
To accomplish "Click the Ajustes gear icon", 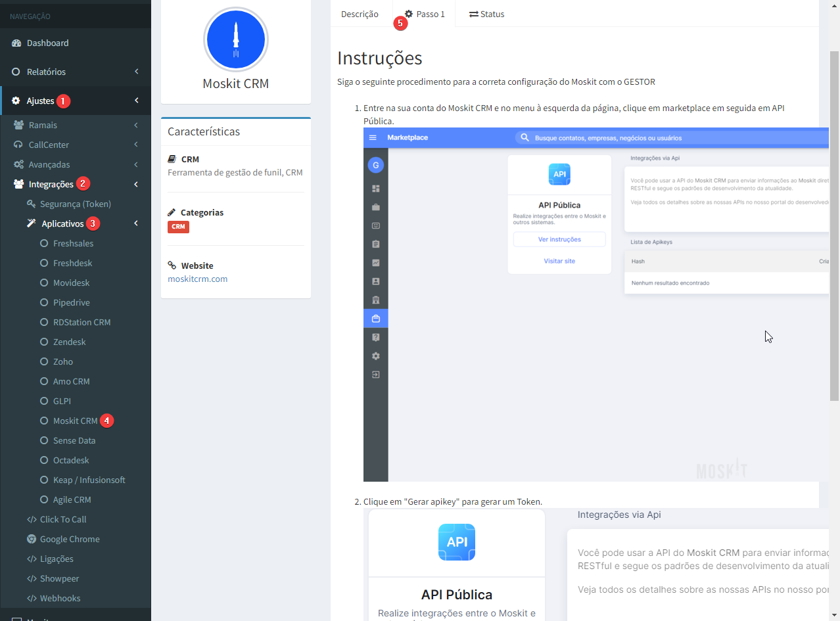I will [x=16, y=101].
